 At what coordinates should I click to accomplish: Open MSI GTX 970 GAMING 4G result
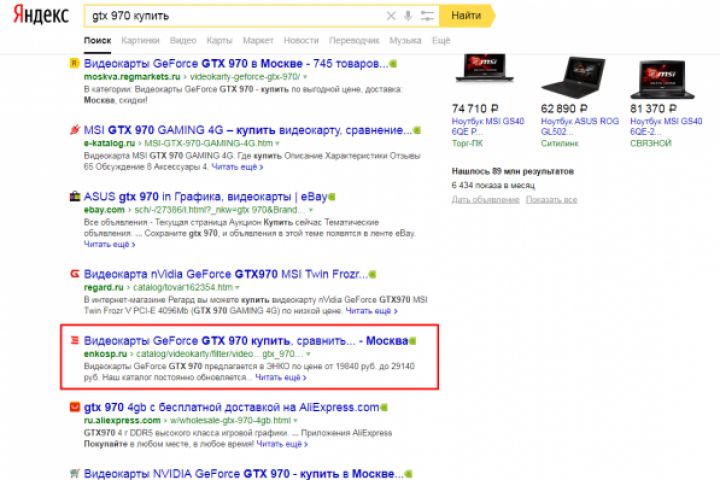pyautogui.click(x=248, y=130)
